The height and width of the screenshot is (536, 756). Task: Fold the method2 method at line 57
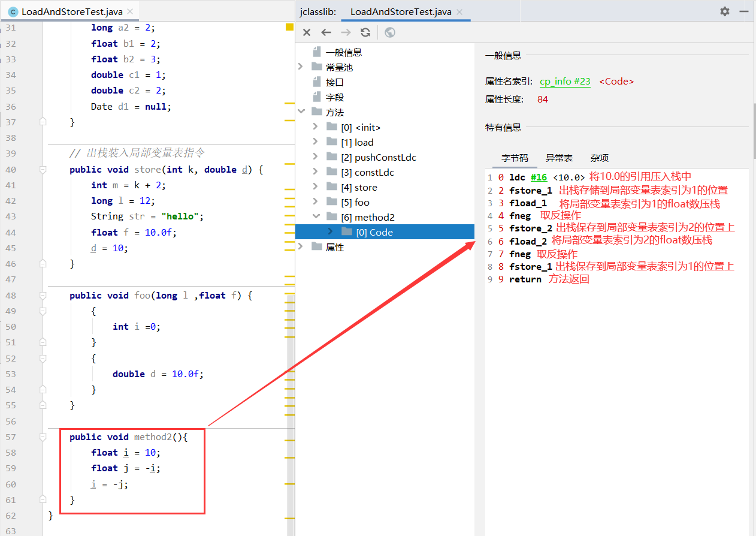[x=43, y=437]
